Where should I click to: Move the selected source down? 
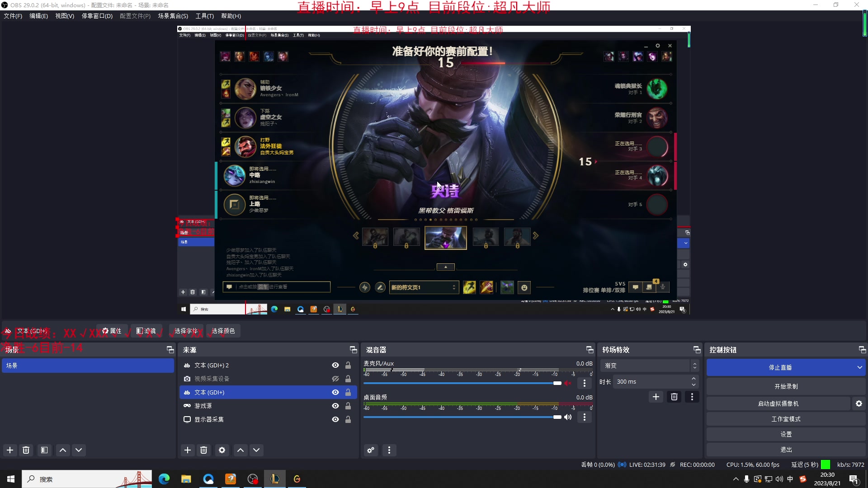(x=256, y=450)
